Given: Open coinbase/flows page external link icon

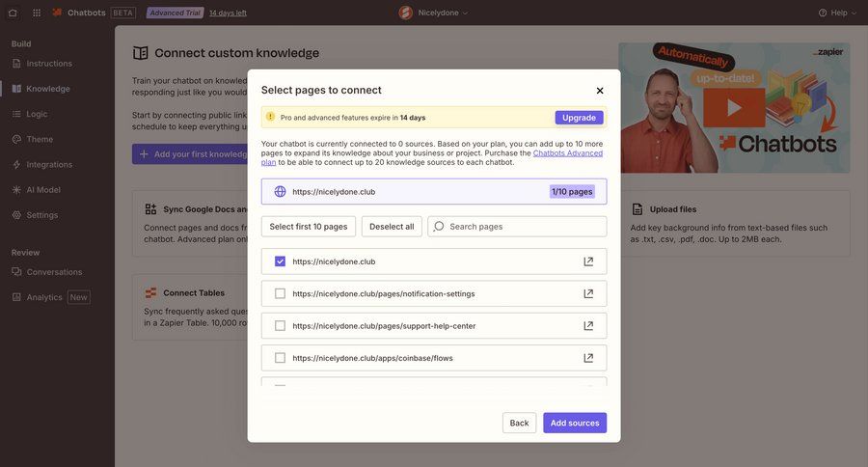Looking at the screenshot, I should [588, 358].
